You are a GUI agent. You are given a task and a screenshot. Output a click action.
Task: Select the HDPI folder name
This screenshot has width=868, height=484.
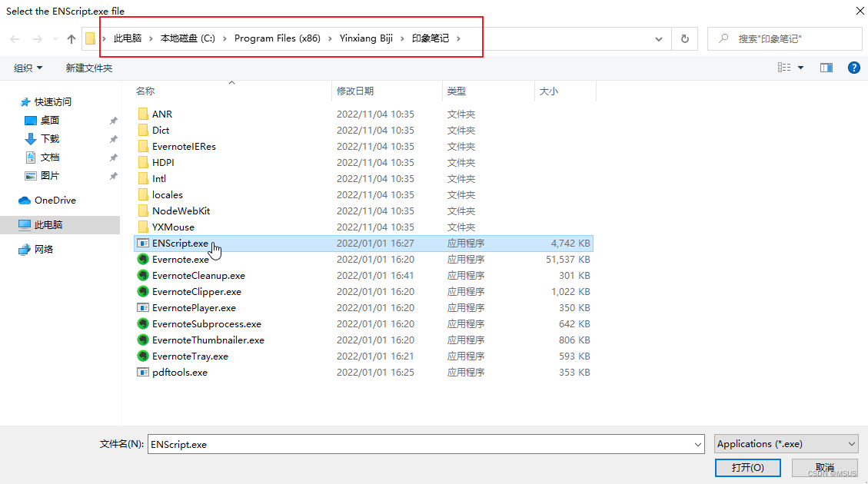(163, 162)
